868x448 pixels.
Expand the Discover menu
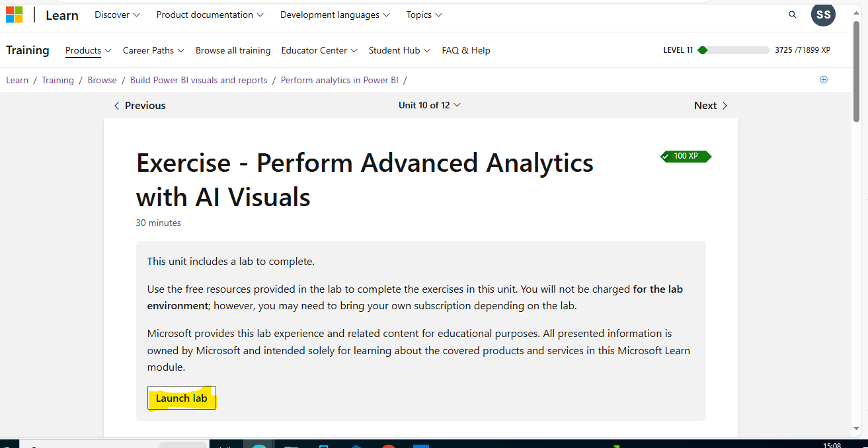[x=117, y=15]
